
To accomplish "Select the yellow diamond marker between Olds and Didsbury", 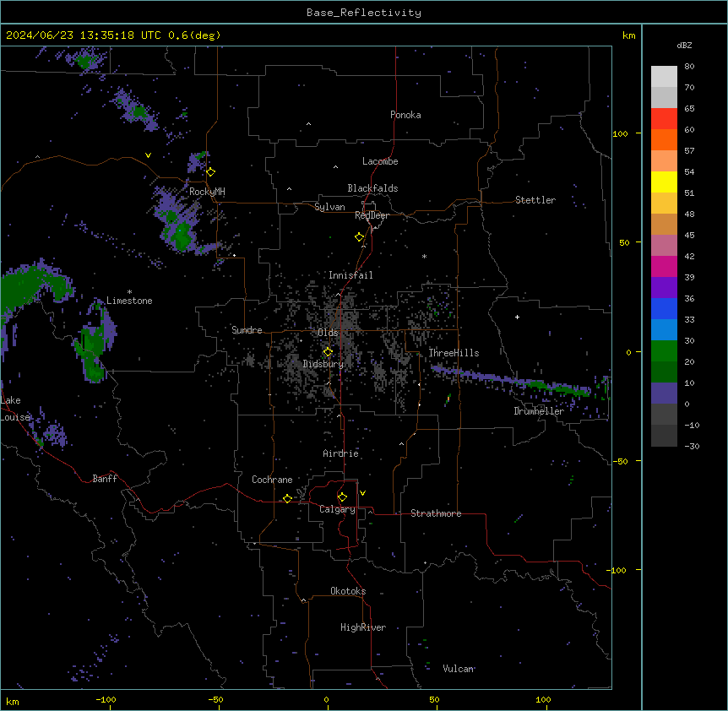I will click(x=328, y=352).
